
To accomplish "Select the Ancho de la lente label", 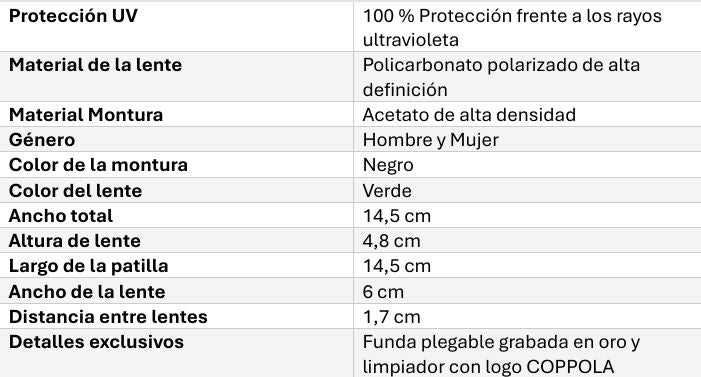I will (x=87, y=292).
